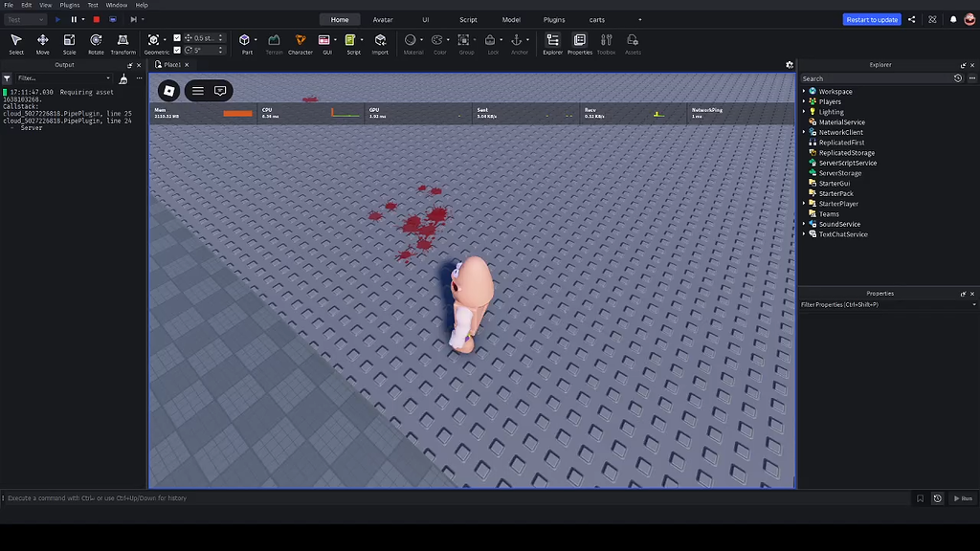
Task: Open the viewport hamburger menu
Action: pos(197,91)
